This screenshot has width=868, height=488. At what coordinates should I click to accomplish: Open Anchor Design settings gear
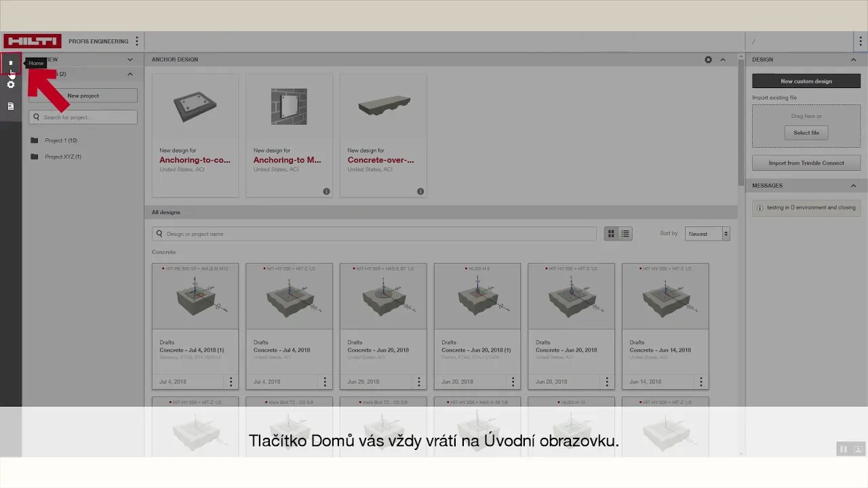tap(709, 60)
